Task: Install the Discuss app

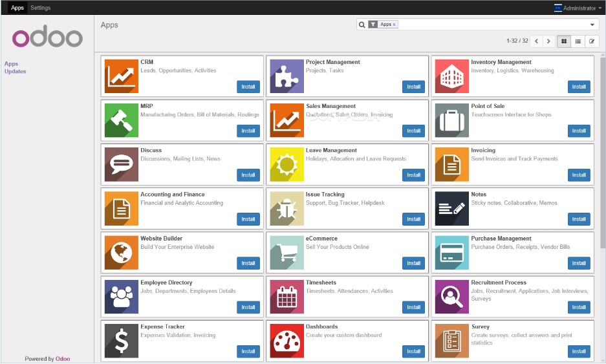Action: point(248,175)
